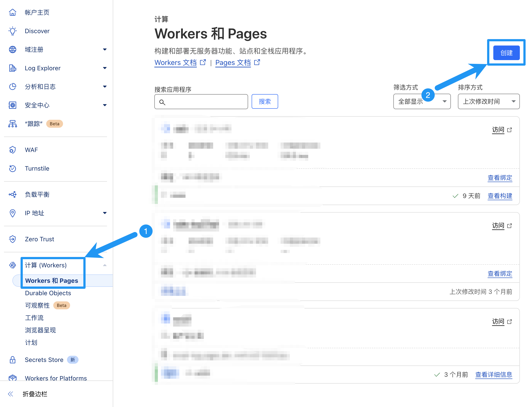The width and height of the screenshot is (532, 407).
Task: Click 查看构建 next to 9 天前
Action: tap(500, 196)
